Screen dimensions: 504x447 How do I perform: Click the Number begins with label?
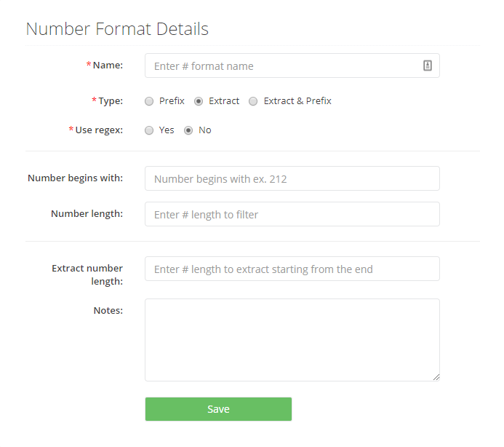(75, 178)
